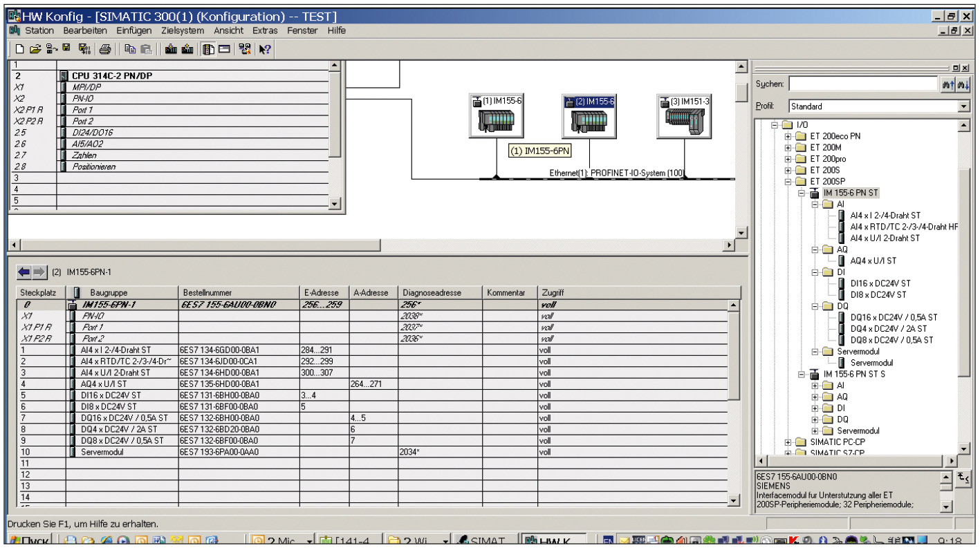Select the Servermodul row in slot 10
The height and width of the screenshot is (548, 980).
click(372, 452)
